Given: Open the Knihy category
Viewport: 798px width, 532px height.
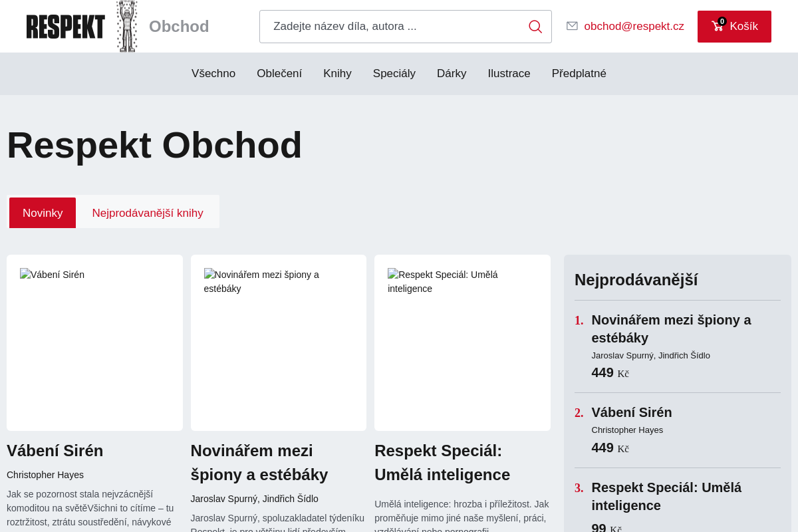Looking at the screenshot, I should point(337,74).
